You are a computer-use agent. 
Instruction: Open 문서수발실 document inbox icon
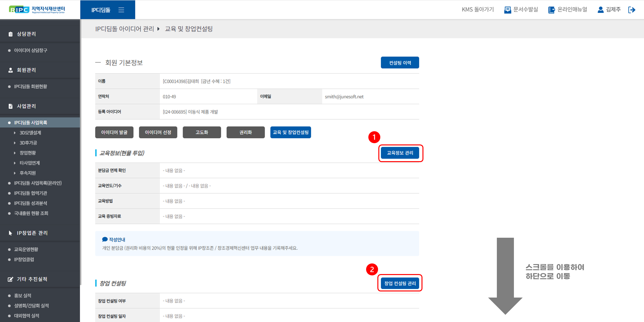pos(507,10)
